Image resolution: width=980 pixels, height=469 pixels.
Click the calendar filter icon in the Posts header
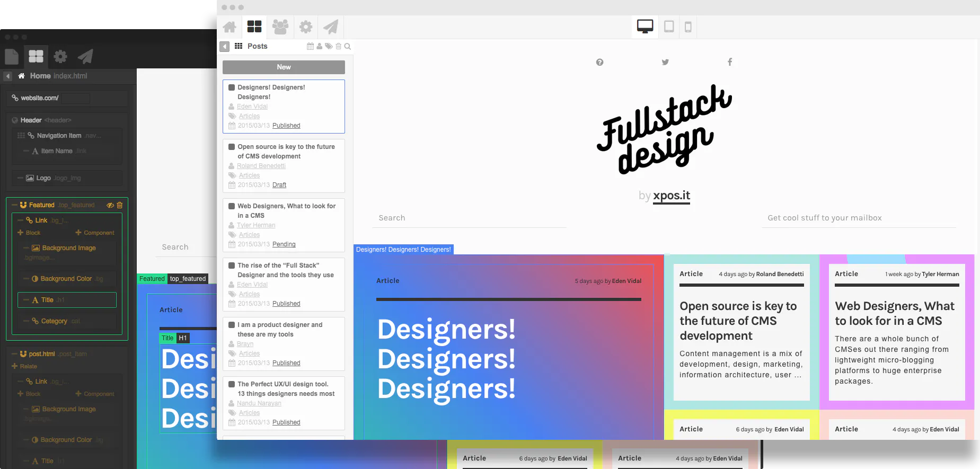(310, 46)
